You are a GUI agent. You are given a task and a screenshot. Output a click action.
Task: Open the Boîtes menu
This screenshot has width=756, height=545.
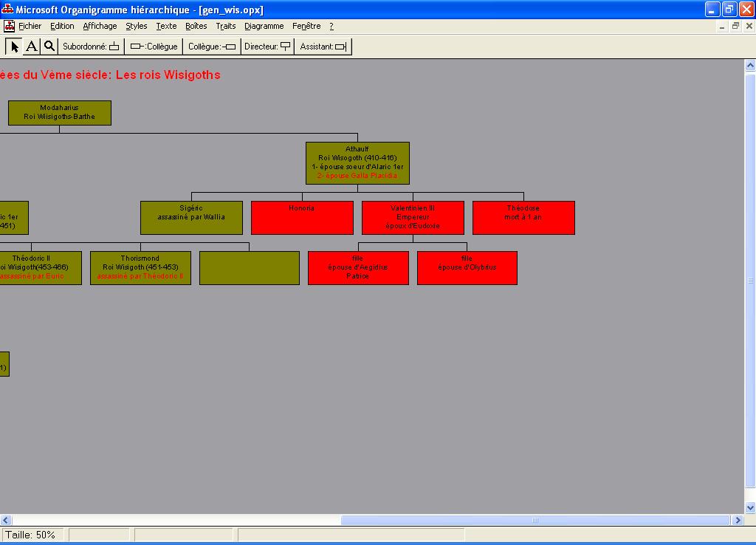point(196,26)
